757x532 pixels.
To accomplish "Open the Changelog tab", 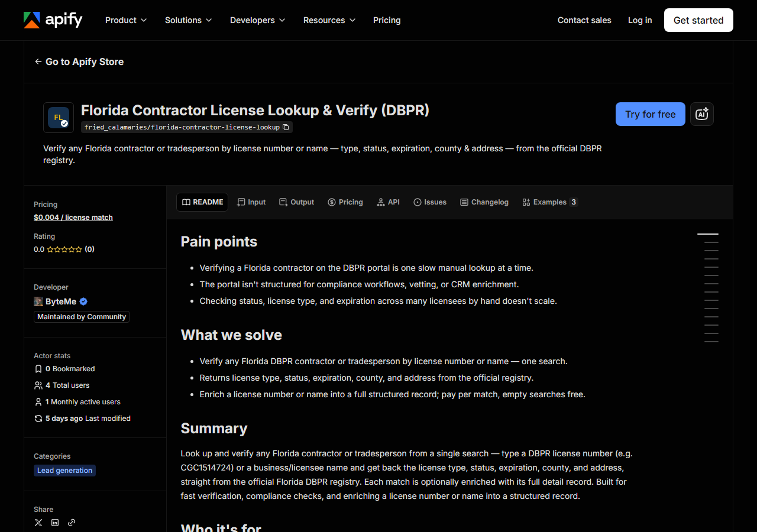I will point(484,202).
